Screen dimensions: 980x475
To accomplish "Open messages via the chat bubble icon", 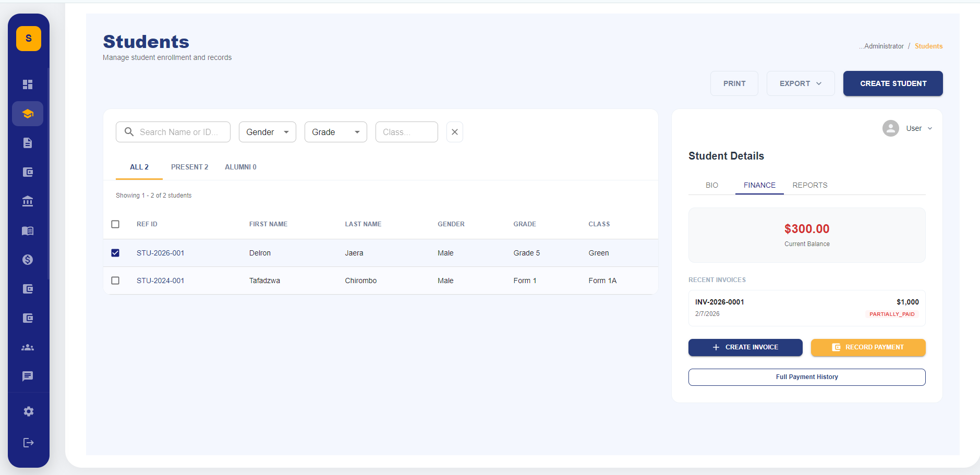I will [28, 376].
